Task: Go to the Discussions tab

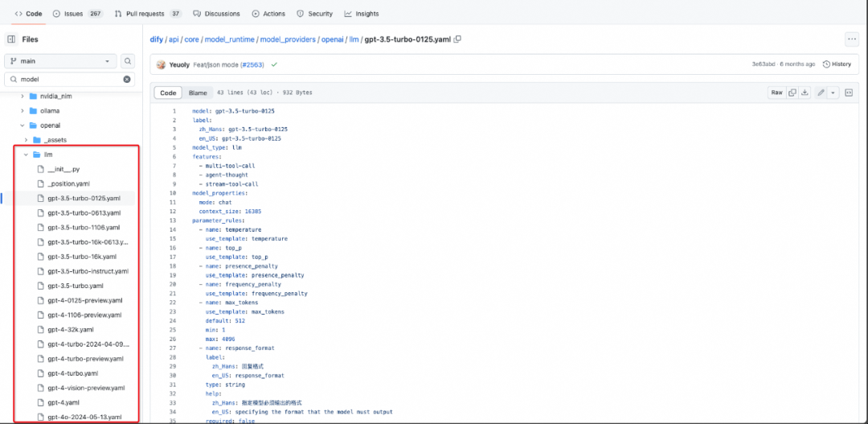Action: 216,14
